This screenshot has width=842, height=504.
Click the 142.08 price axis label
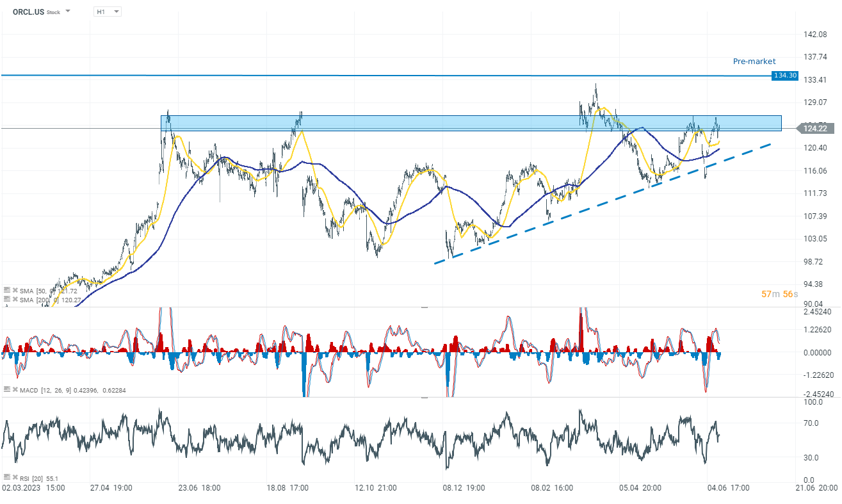point(816,35)
